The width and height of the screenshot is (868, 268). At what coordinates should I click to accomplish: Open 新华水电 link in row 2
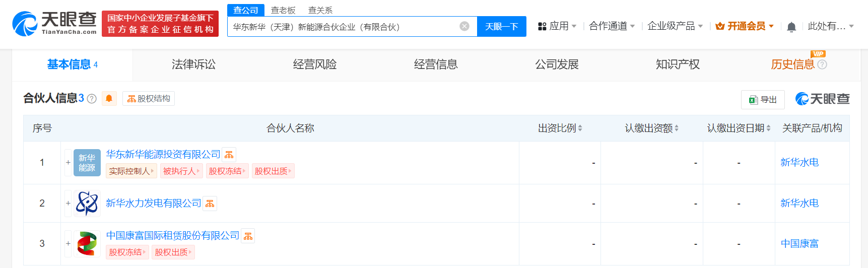pyautogui.click(x=799, y=204)
